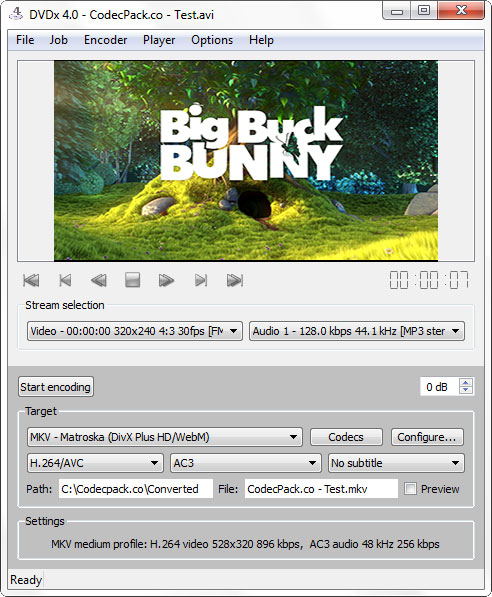Image resolution: width=492 pixels, height=597 pixels.
Task: Open the Help menu
Action: pyautogui.click(x=261, y=40)
